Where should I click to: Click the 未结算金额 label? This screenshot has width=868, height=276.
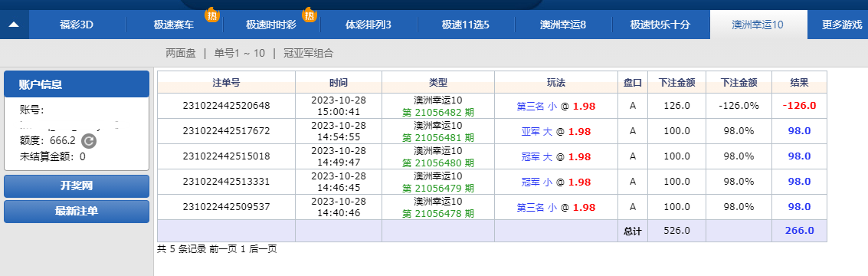(47, 157)
